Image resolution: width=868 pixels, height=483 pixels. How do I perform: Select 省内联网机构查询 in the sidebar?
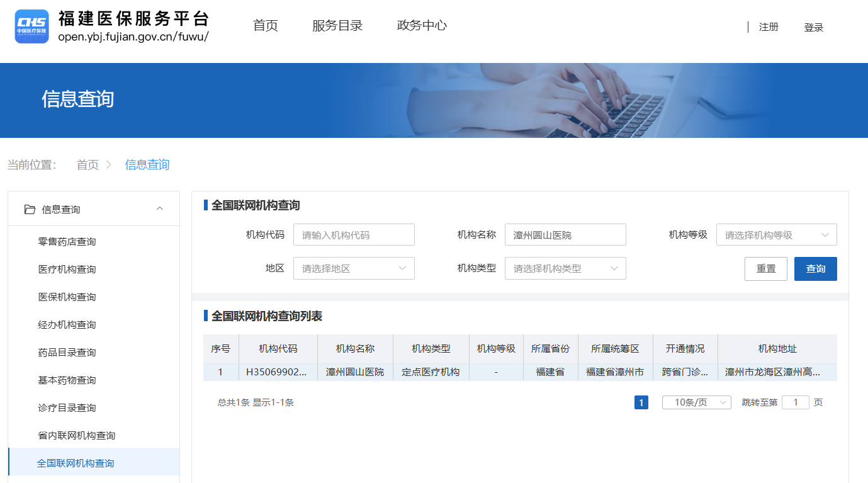[77, 436]
